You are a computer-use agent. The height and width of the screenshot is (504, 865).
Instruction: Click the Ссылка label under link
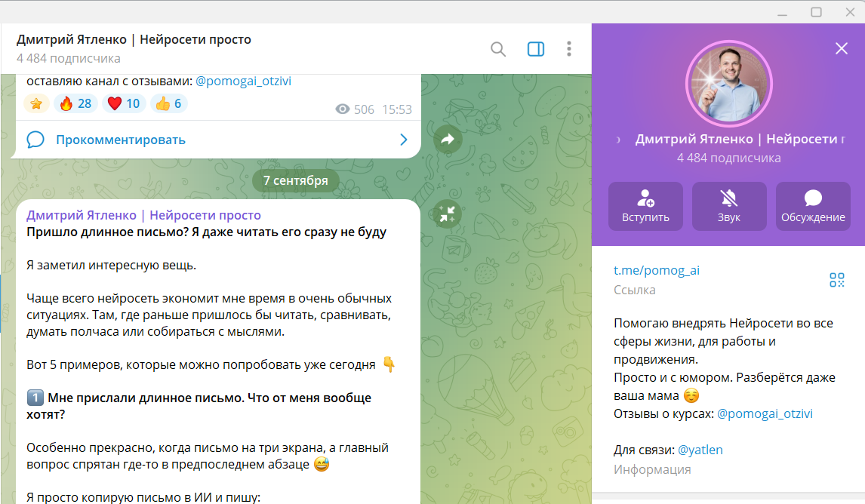pyautogui.click(x=634, y=290)
